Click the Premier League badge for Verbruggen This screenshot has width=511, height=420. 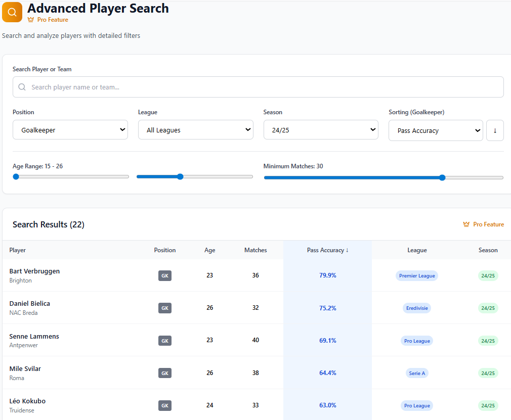click(416, 275)
